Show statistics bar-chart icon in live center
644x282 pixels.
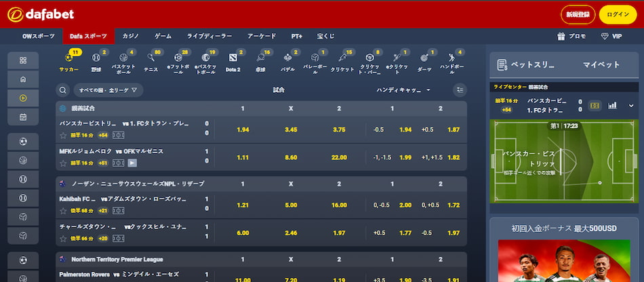click(x=612, y=106)
